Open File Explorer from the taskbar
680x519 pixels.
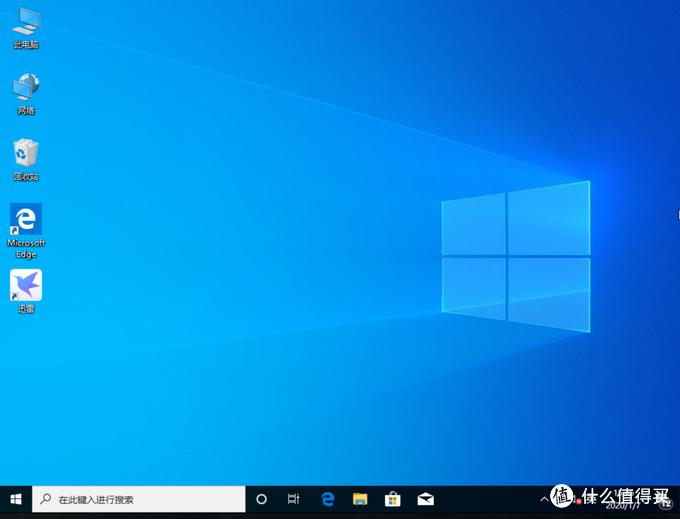(x=360, y=499)
